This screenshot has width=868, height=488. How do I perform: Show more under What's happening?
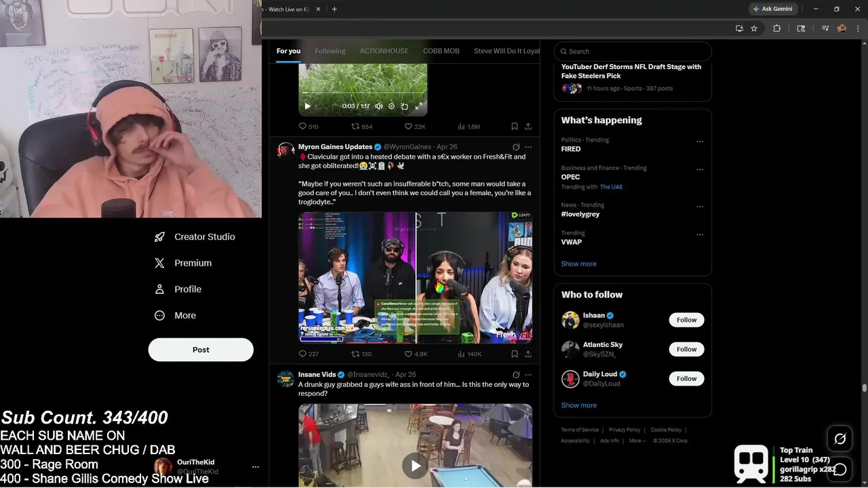578,264
